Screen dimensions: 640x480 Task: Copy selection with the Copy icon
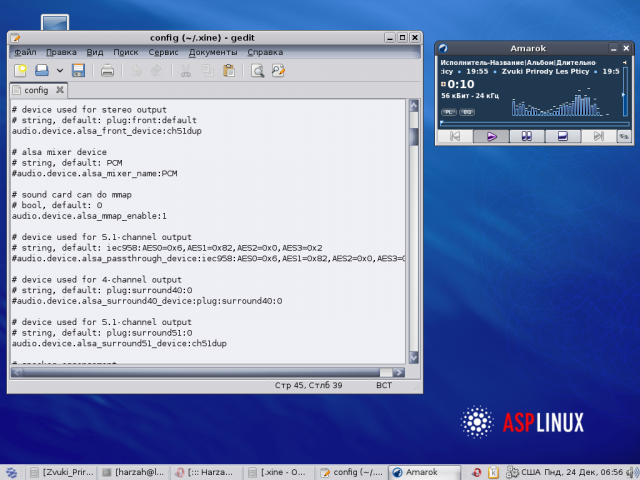click(208, 71)
